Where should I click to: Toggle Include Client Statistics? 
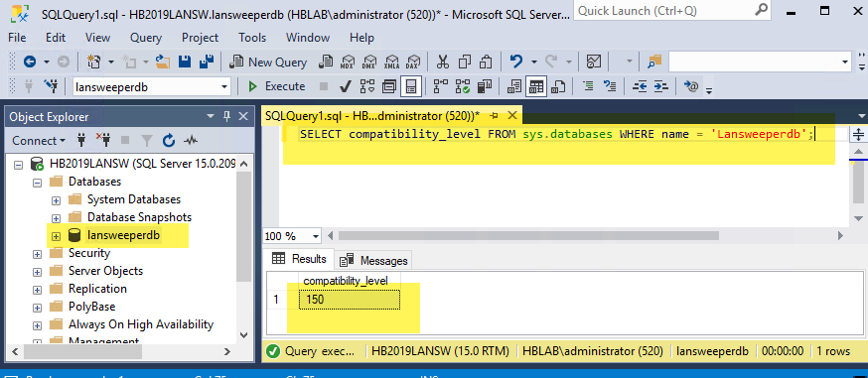click(x=485, y=86)
